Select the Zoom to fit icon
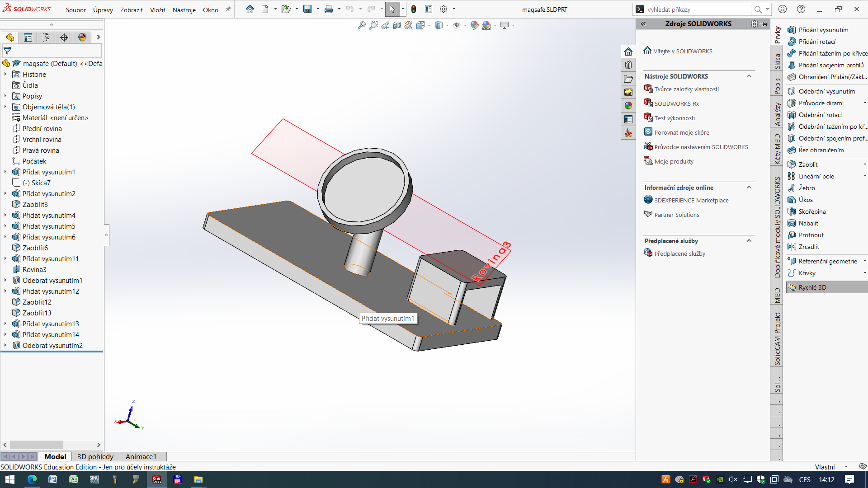 pyautogui.click(x=361, y=25)
